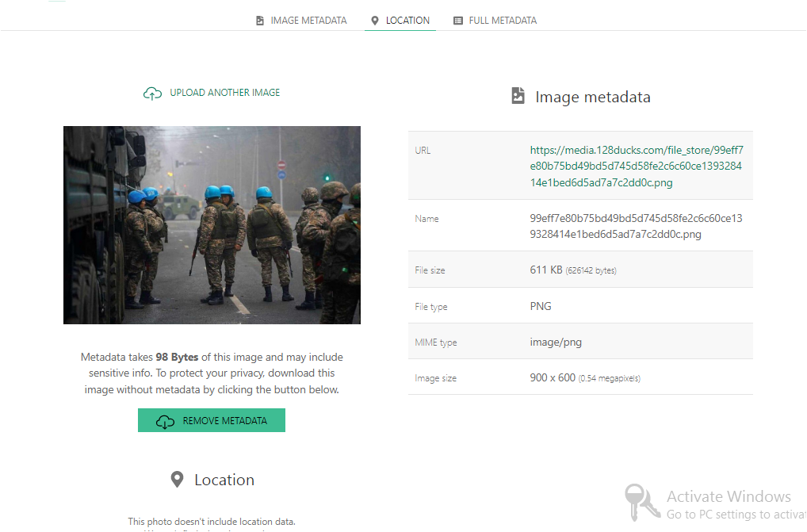This screenshot has width=807, height=532.
Task: Click the File type row label
Action: coord(430,307)
